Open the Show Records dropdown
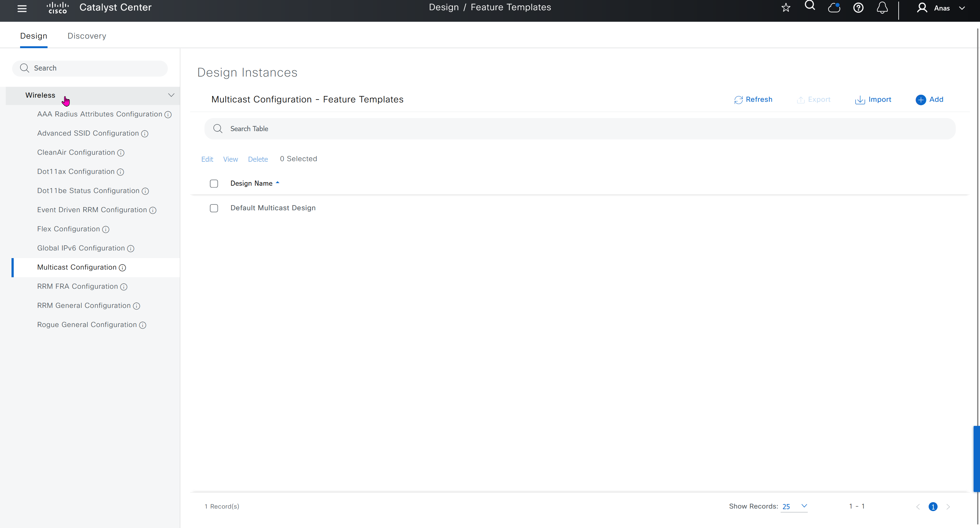980x528 pixels. pyautogui.click(x=794, y=506)
